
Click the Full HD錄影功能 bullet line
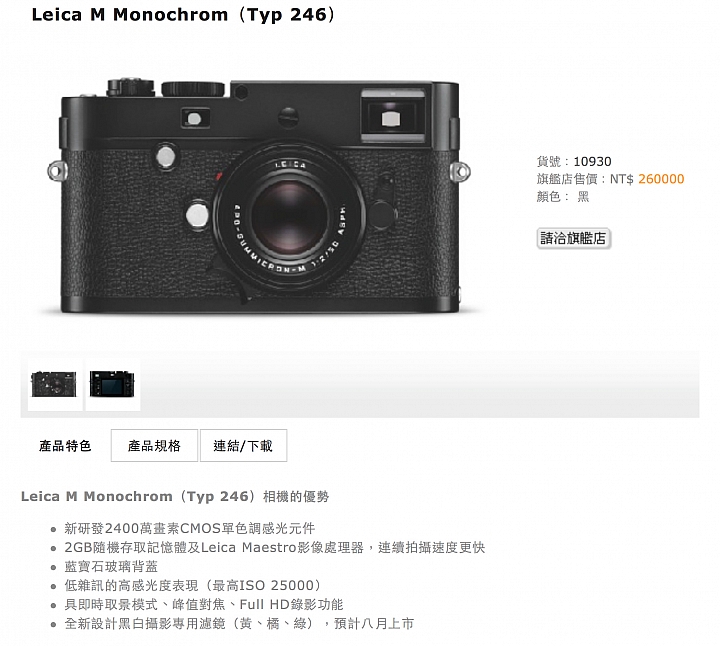tap(204, 605)
